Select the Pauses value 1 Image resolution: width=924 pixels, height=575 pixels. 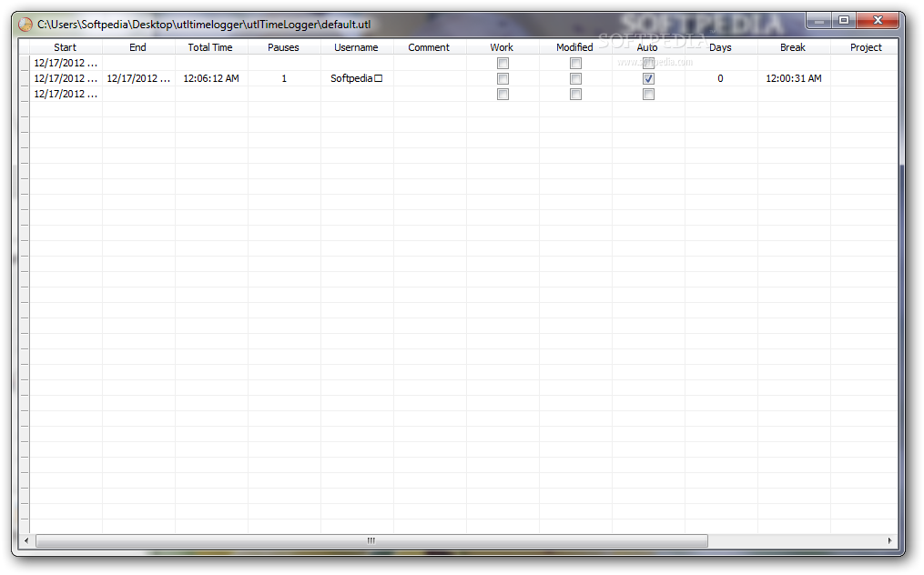point(284,78)
